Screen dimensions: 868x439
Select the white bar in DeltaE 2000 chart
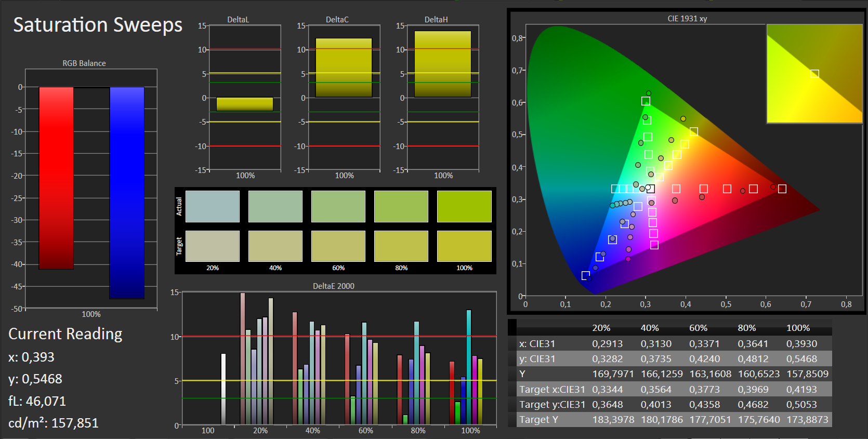(x=223, y=389)
